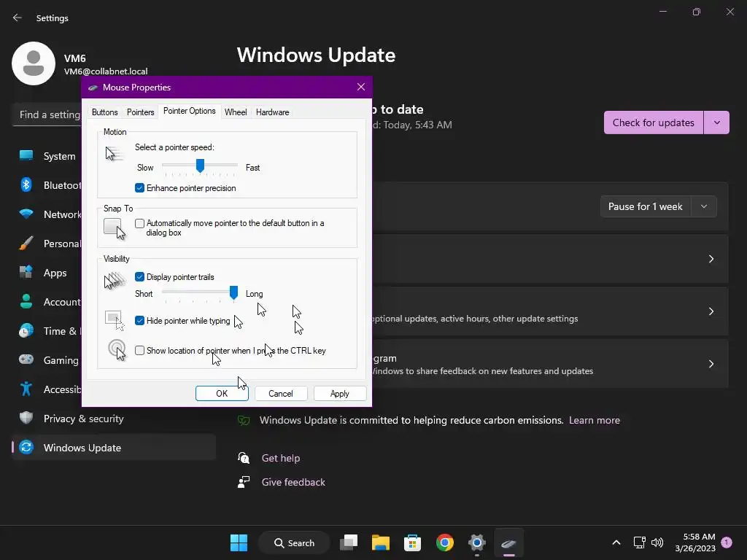Open the Accounts sidebar icon
The height and width of the screenshot is (560, 747).
(26, 301)
